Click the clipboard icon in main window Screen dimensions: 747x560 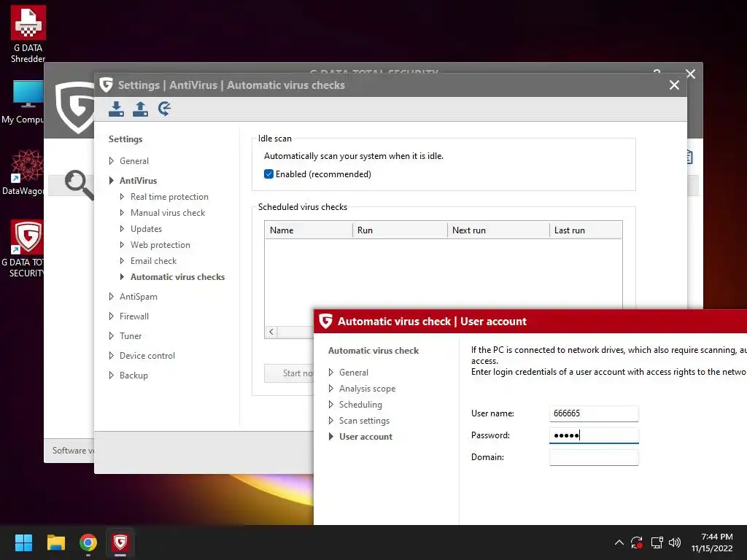pos(689,157)
